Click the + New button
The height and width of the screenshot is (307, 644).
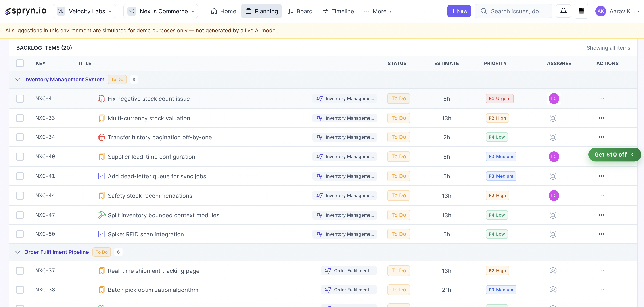click(459, 11)
